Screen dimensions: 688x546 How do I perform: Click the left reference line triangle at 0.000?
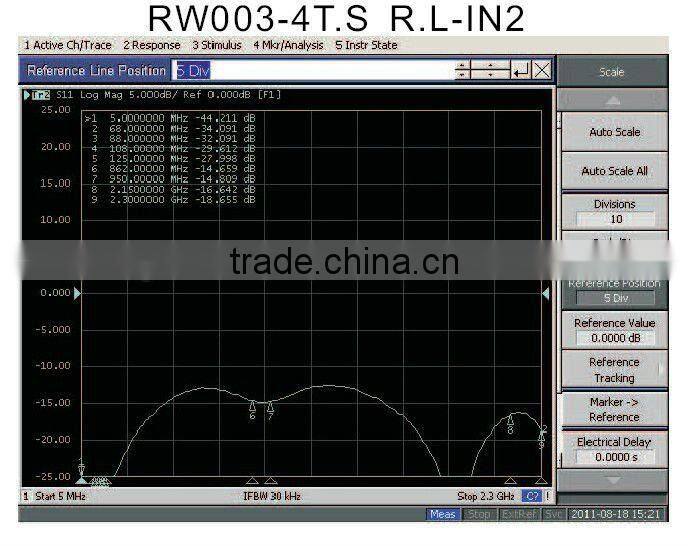click(77, 293)
